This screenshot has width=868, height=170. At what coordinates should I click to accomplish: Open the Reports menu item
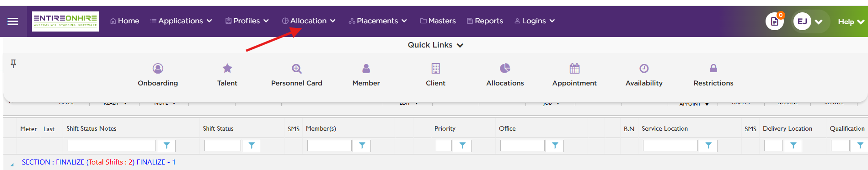coord(485,21)
